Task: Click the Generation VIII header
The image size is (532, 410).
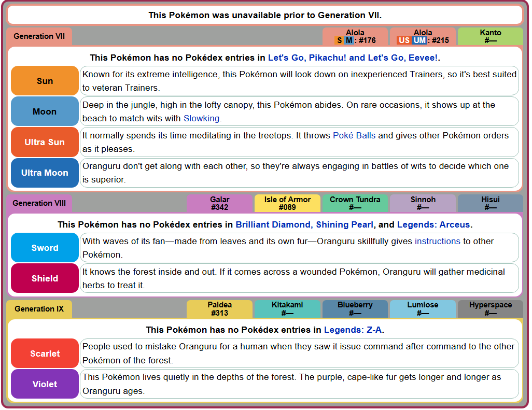Action: click(39, 203)
